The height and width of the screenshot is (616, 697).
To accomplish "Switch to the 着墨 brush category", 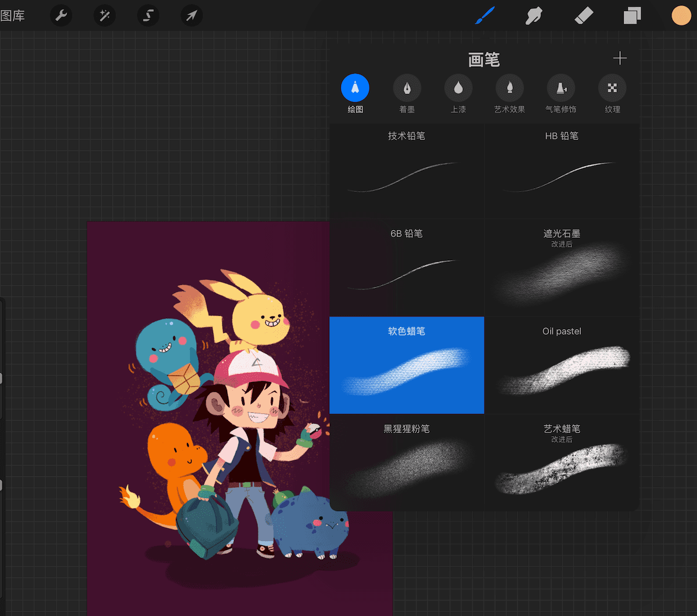I will click(x=407, y=93).
